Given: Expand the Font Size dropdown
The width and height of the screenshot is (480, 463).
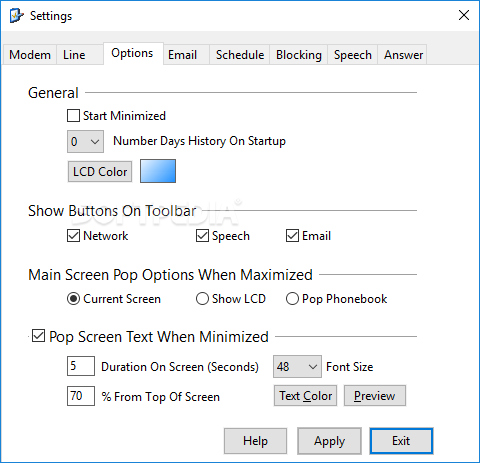Looking at the screenshot, I should (x=297, y=367).
